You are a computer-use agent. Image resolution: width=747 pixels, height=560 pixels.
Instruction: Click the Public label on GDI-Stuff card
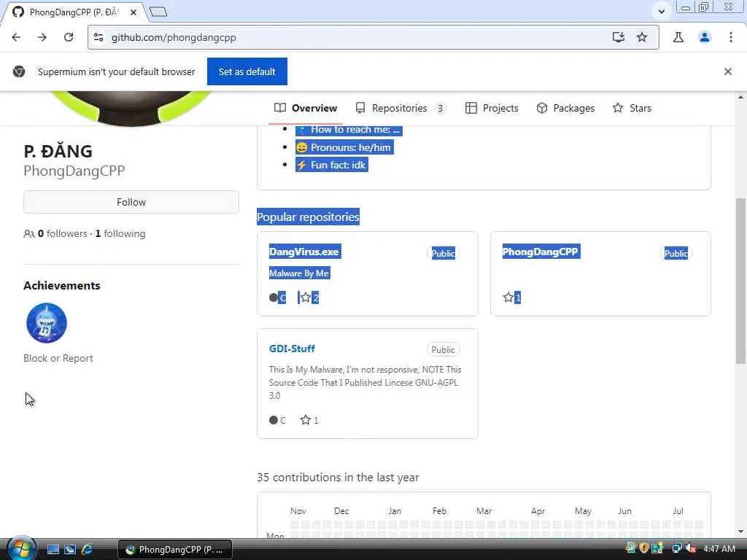point(443,349)
